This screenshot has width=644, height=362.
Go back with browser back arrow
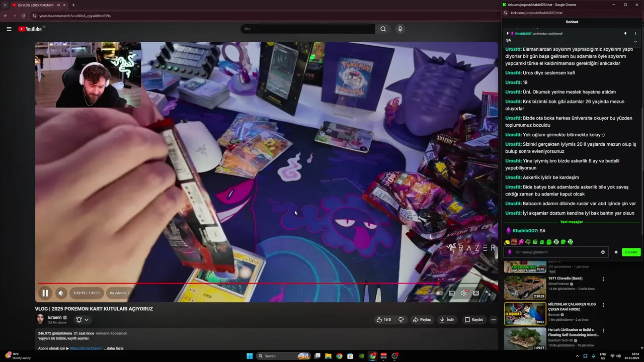[x=6, y=16]
